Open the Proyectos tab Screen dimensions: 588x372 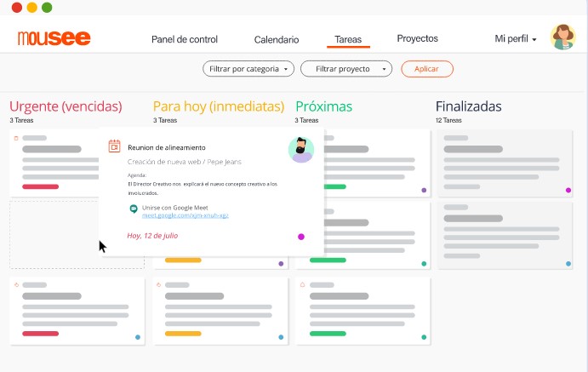(x=417, y=38)
